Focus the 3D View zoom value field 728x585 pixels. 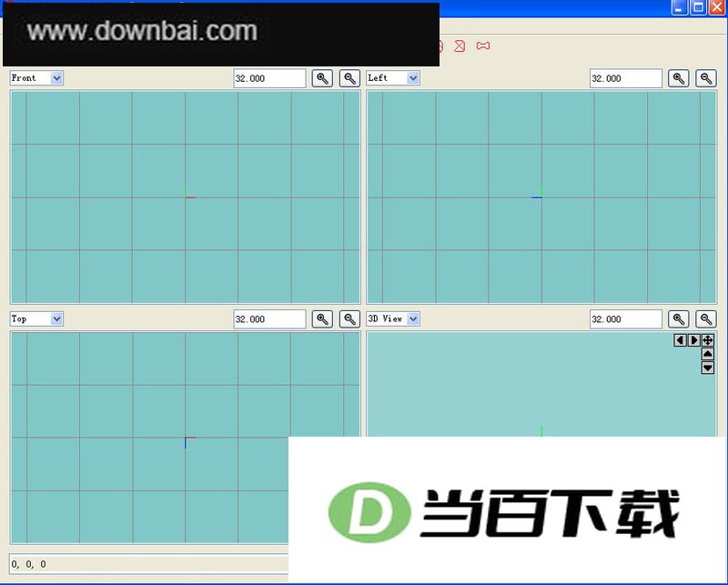point(626,319)
